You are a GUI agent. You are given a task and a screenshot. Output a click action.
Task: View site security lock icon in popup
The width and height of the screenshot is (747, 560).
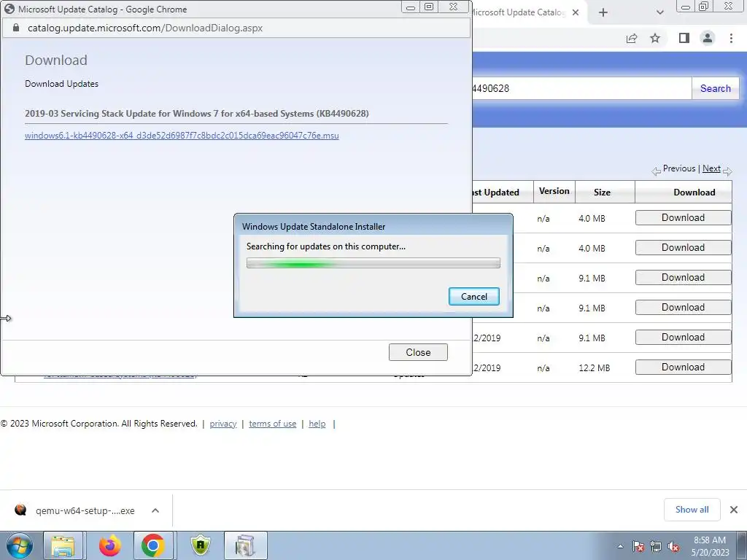(x=16, y=28)
